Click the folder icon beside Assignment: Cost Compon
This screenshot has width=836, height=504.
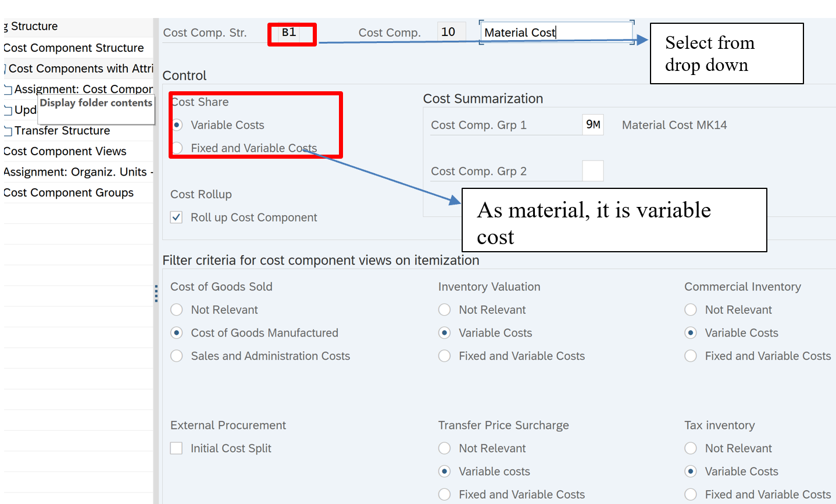pyautogui.click(x=8, y=90)
